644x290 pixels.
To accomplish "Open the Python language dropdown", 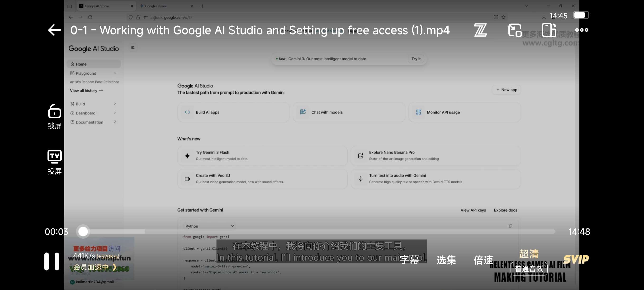I will click(x=209, y=226).
